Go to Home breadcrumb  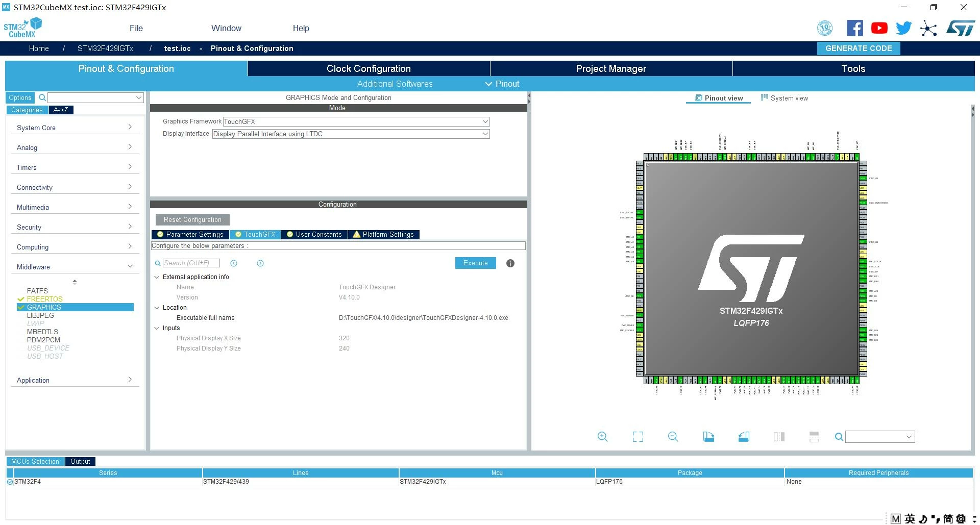39,48
